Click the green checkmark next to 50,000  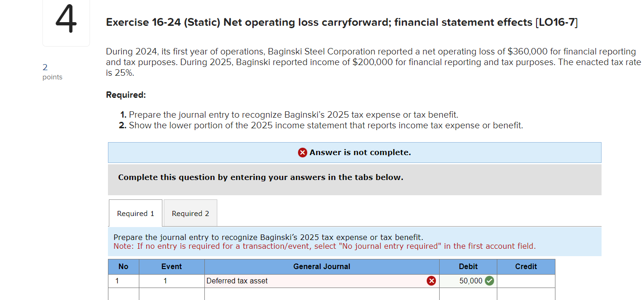[x=489, y=281]
